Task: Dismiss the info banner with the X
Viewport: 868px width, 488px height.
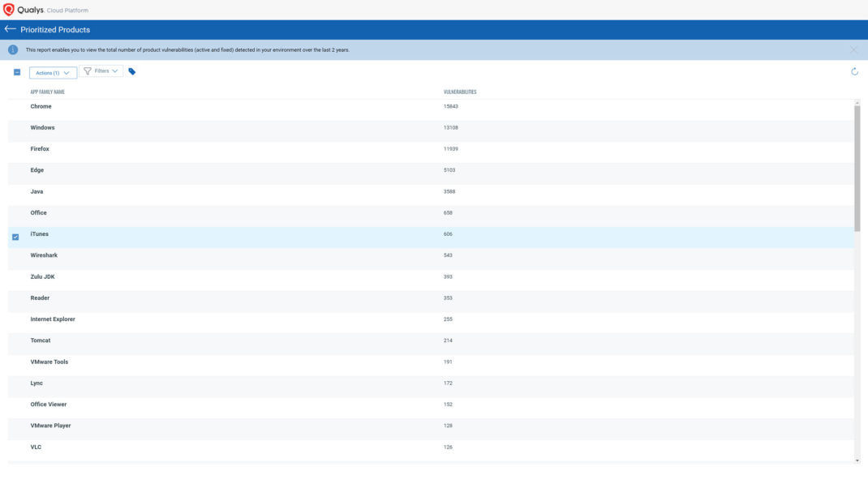Action: (853, 49)
